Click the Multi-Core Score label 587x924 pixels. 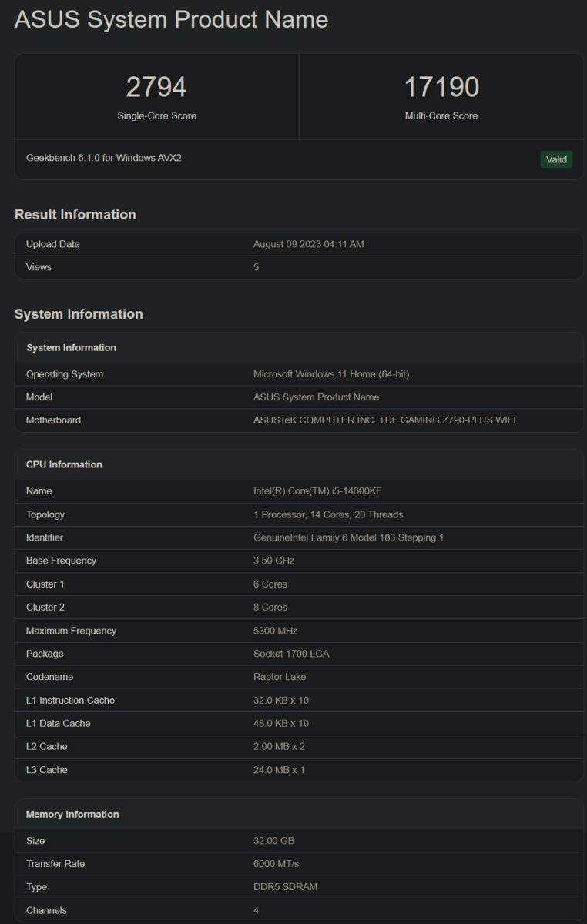point(441,115)
